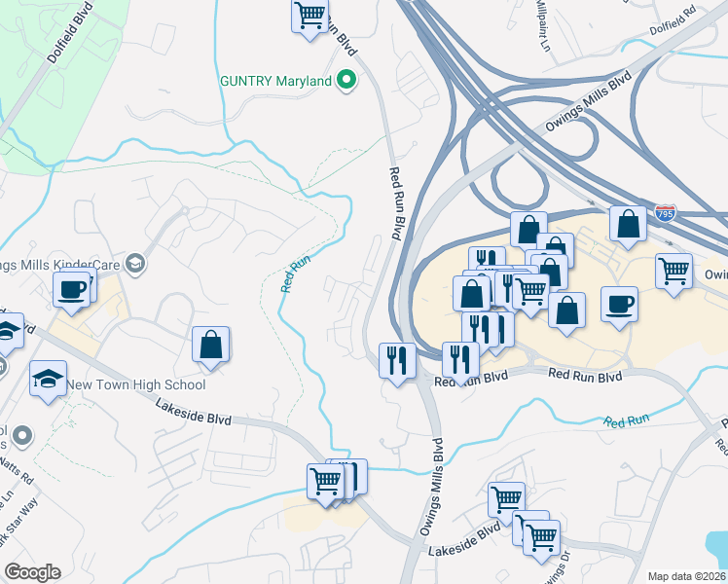Select the Lakeside Blvd label beside the southeast grocery carts
Screen dimensions: 728x584
pos(465,539)
